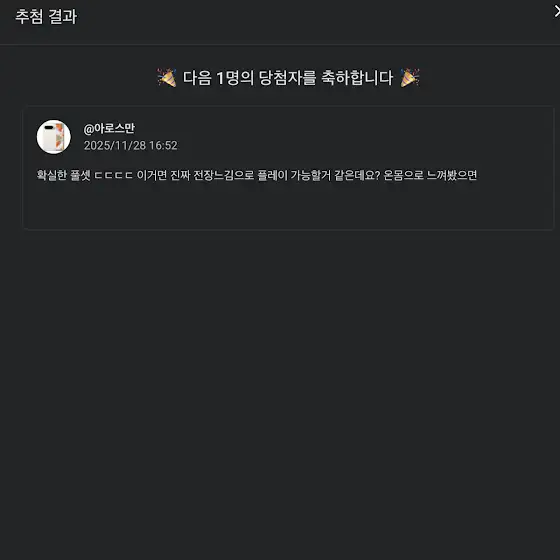Image resolution: width=560 pixels, height=560 pixels.
Task: Click the 당첨자를 word in the heading
Action: (287, 78)
